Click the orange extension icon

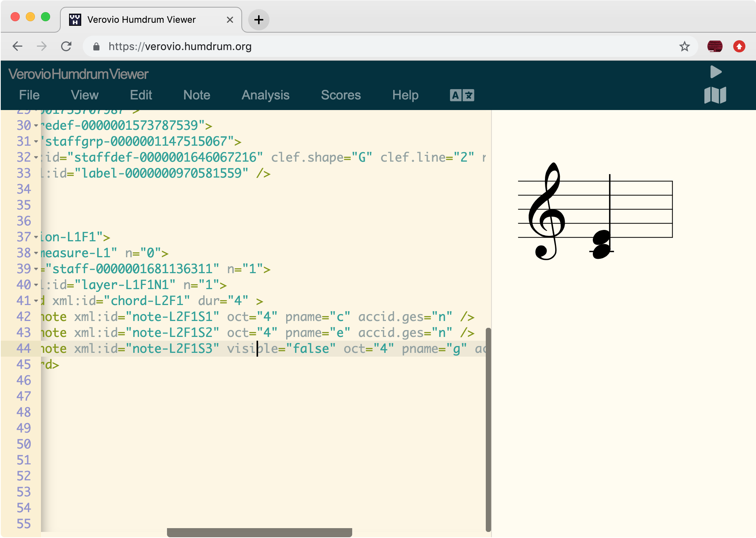coord(739,46)
